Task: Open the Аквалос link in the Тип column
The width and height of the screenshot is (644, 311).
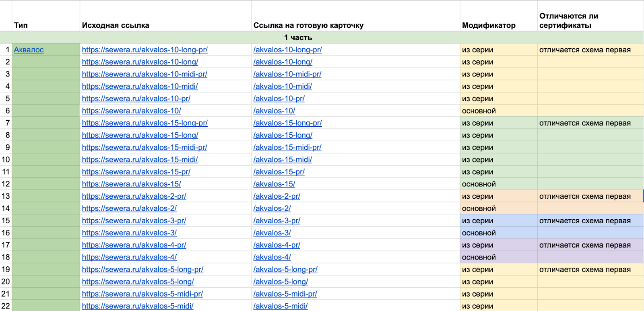Action: click(x=29, y=50)
